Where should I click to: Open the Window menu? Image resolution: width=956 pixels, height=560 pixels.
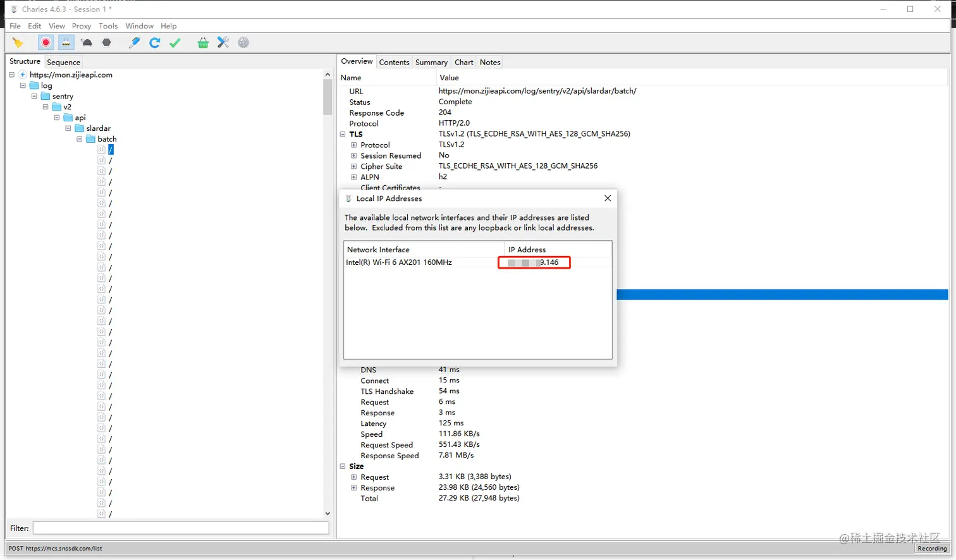pos(139,26)
